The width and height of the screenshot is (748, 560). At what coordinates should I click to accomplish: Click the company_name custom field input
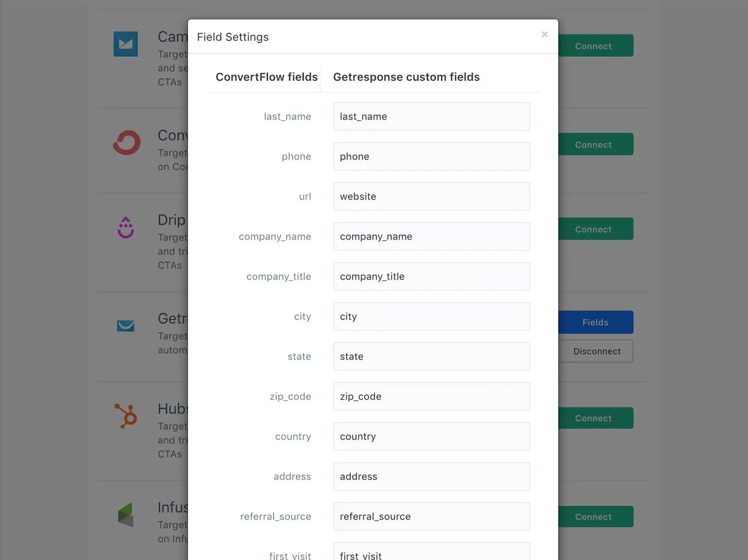431,236
